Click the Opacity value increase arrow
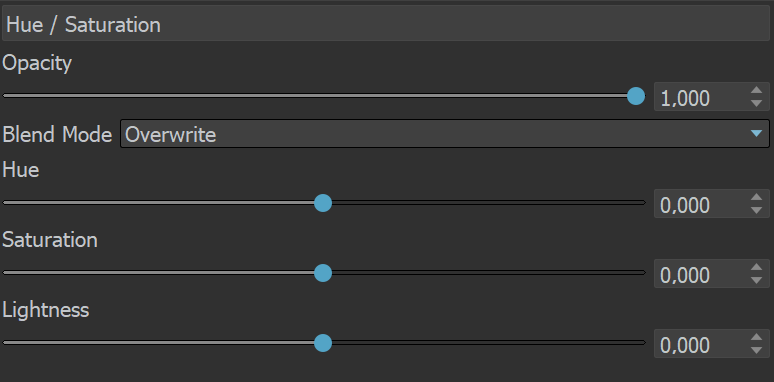This screenshot has width=774, height=382. click(x=756, y=90)
